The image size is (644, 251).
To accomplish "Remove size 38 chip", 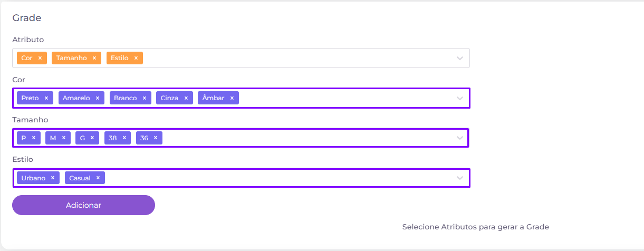I will [124, 138].
